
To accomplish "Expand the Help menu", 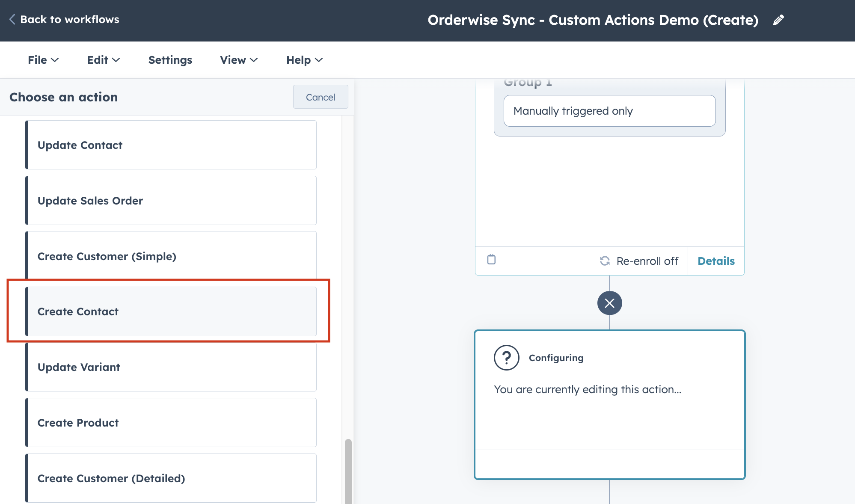I will click(x=304, y=60).
